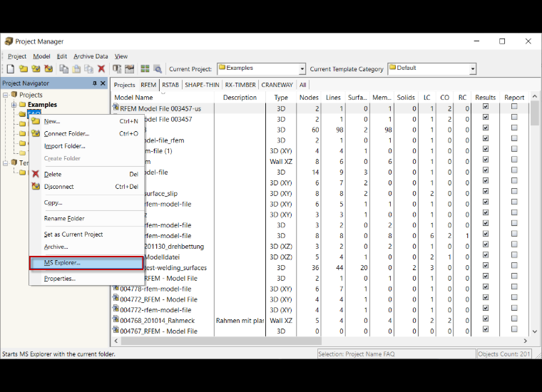Choose Set as Current Project
Screen dimensions: 542x392
coord(86,234)
